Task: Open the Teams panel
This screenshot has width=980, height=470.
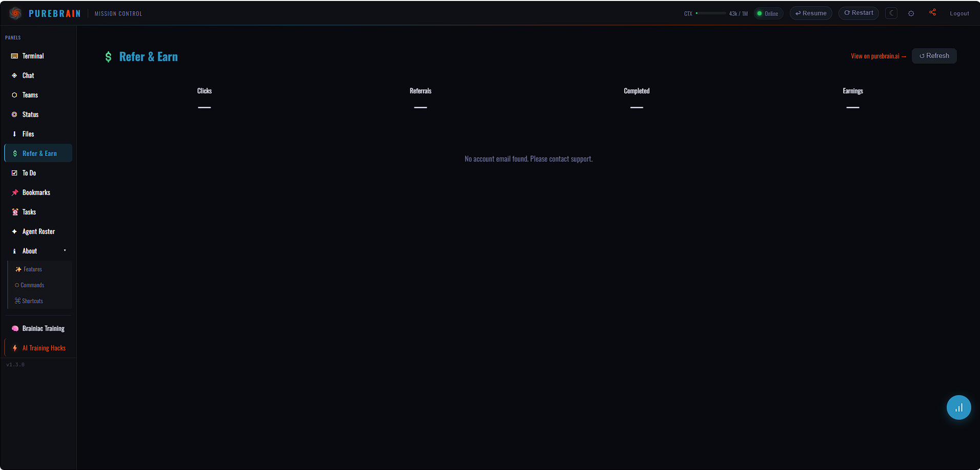Action: click(x=38, y=95)
